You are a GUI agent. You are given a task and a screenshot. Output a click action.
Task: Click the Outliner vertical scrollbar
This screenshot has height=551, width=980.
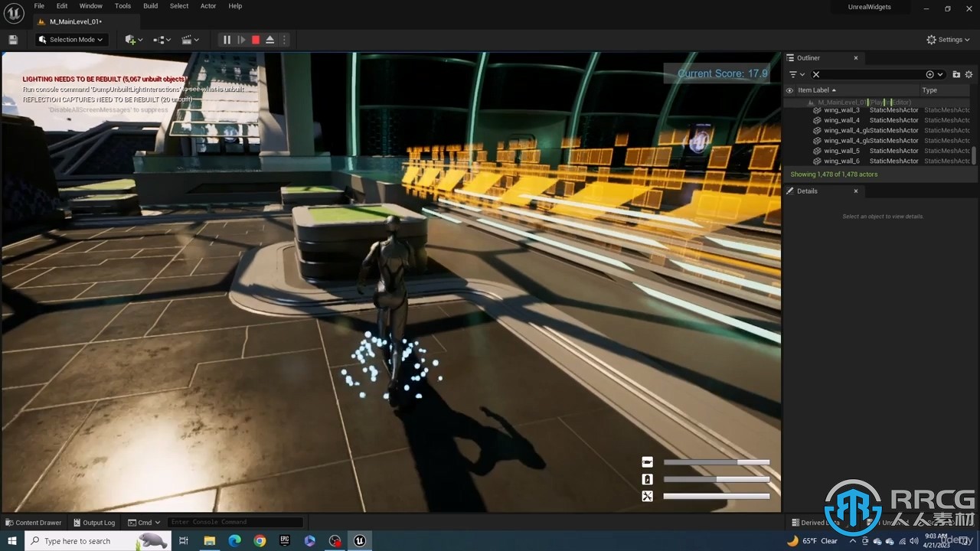click(x=975, y=155)
